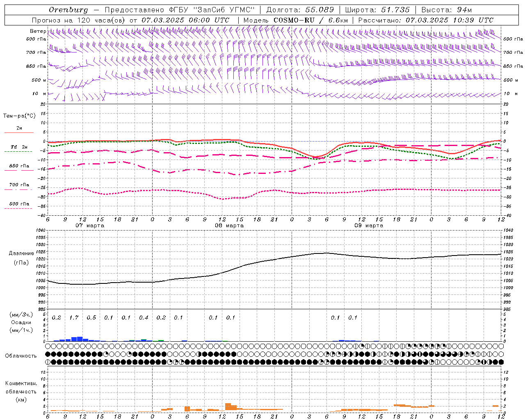This screenshot has height=420, width=525.
Task: Click the '1.7' precipitation value
Action: pyautogui.click(x=74, y=317)
